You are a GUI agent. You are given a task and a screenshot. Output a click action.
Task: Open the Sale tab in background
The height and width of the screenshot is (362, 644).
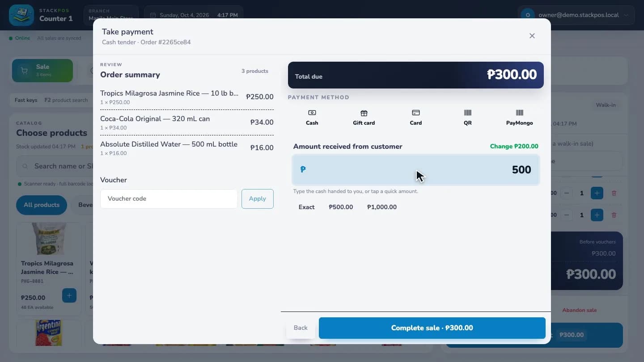click(42, 71)
